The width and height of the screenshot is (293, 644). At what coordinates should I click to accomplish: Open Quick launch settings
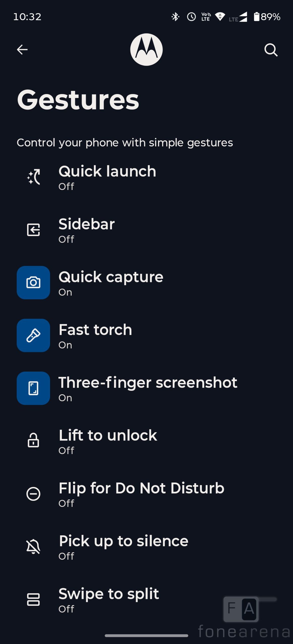tap(107, 177)
